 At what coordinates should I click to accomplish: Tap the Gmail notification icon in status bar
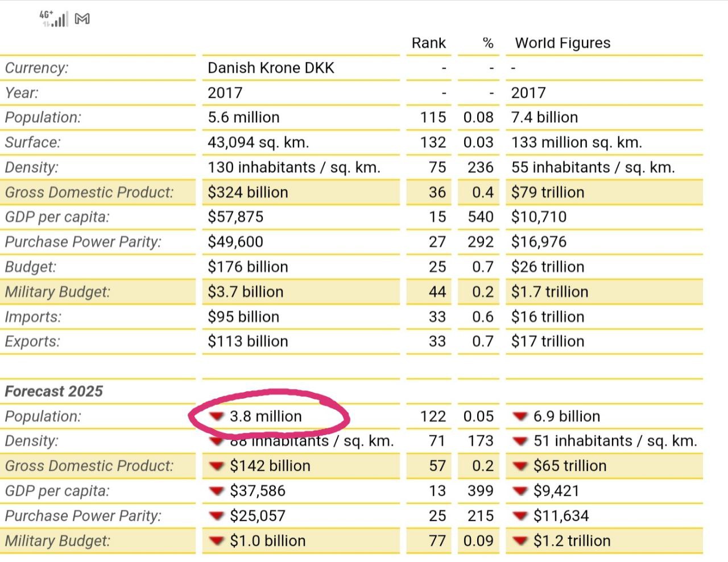tap(82, 19)
